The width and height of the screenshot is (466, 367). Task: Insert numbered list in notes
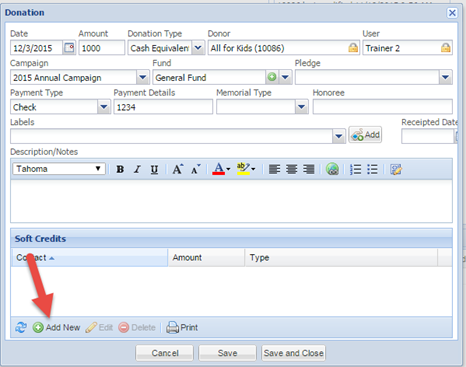pyautogui.click(x=356, y=169)
